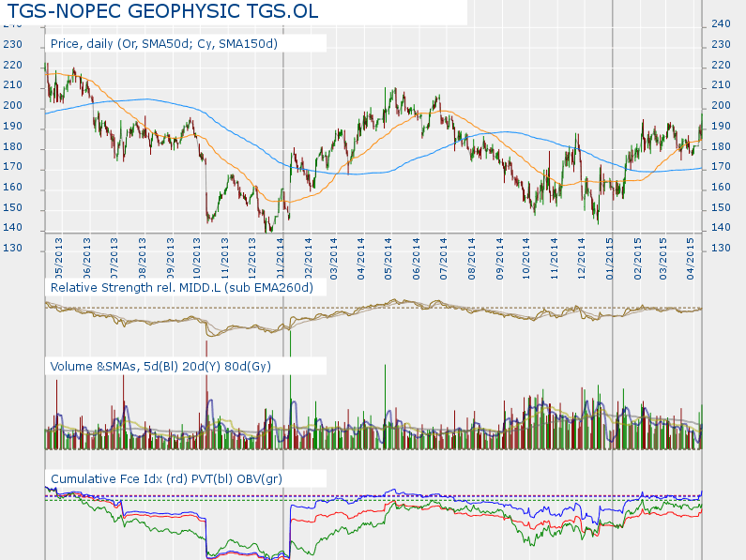Click the 11/2013 date axis label
The image size is (746, 560).
pos(224,258)
